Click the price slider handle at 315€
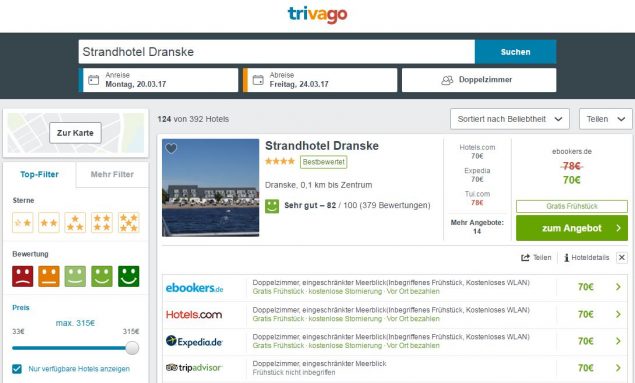The height and width of the screenshot is (383, 635). tap(132, 348)
